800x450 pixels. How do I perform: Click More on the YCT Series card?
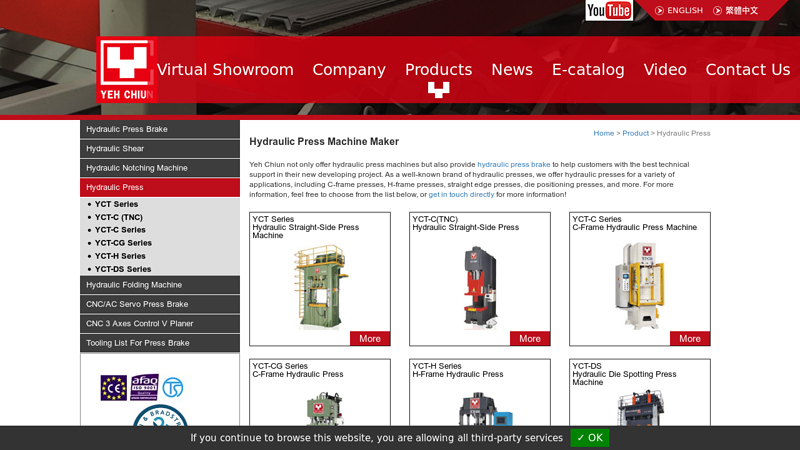coord(370,339)
